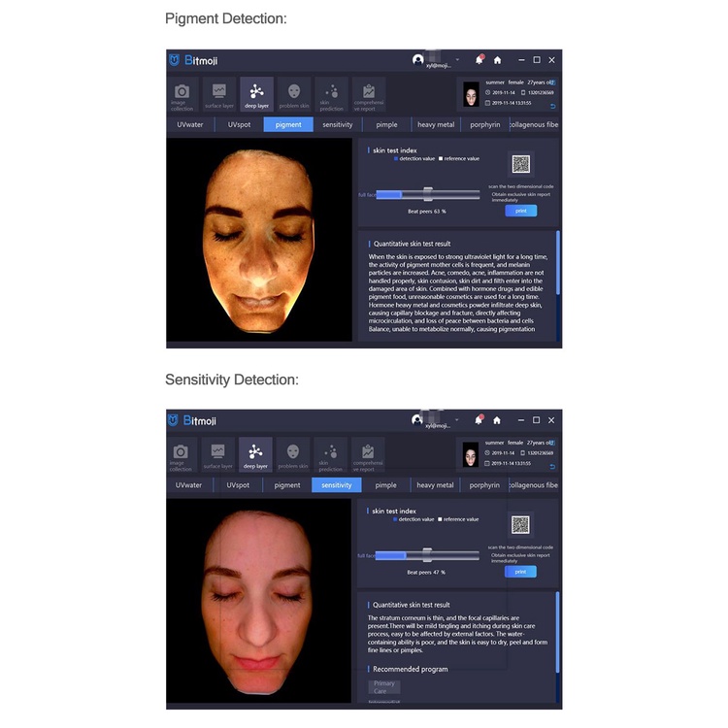Switch to UVspot tab in pigment window
The height and width of the screenshot is (728, 728).
[238, 125]
